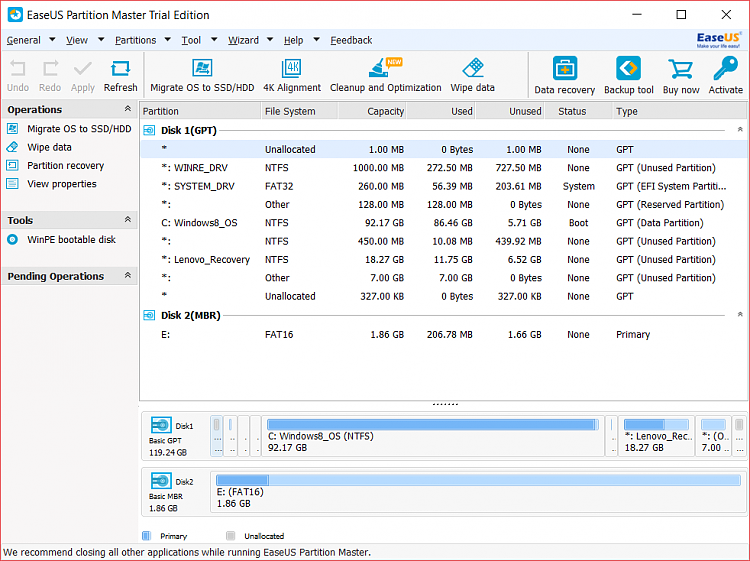Select Lenovo_Rec 18.27 GB block in disk map
750x561 pixels.
click(x=656, y=436)
